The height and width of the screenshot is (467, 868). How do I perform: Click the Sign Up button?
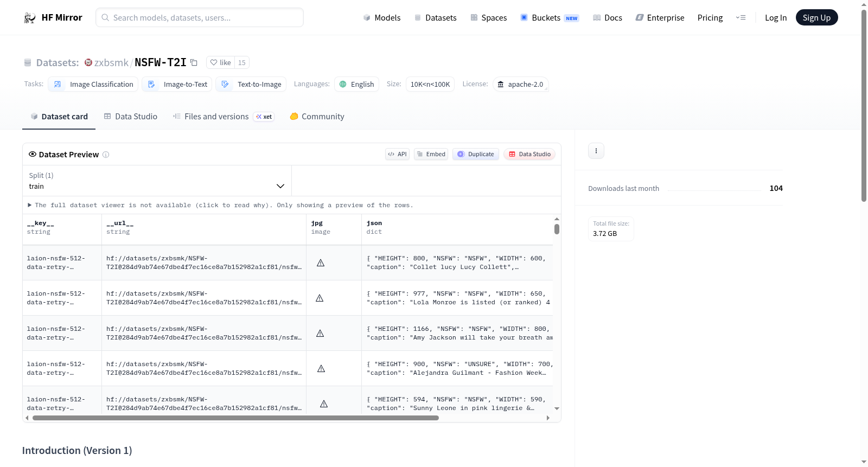(x=817, y=17)
